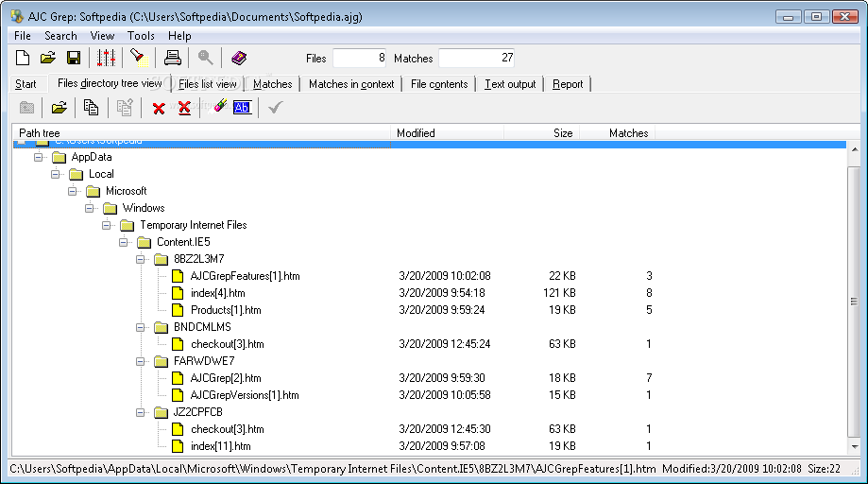Sort by the Size column header
The height and width of the screenshot is (484, 868).
pos(541,133)
